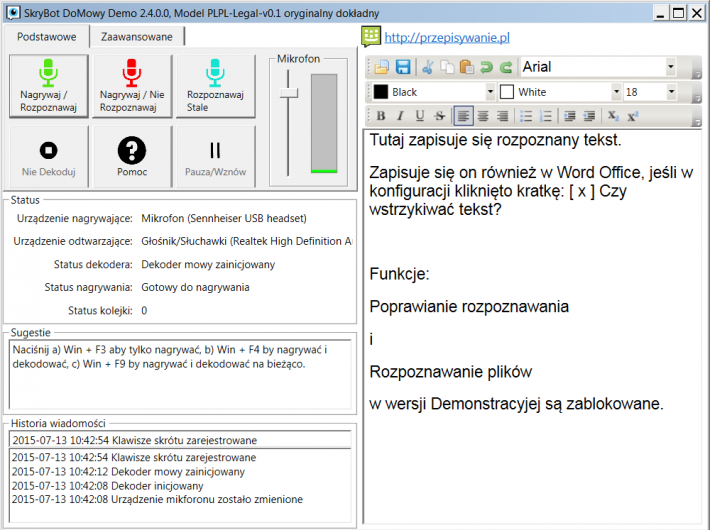
Task: Cut selection with the scissors icon
Action: coord(427,67)
